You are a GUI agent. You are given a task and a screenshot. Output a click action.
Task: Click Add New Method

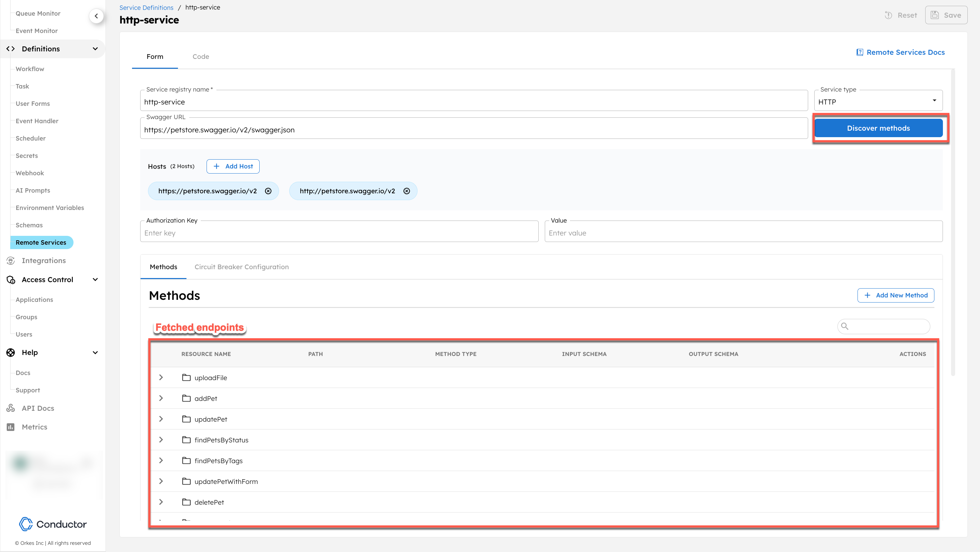(896, 295)
